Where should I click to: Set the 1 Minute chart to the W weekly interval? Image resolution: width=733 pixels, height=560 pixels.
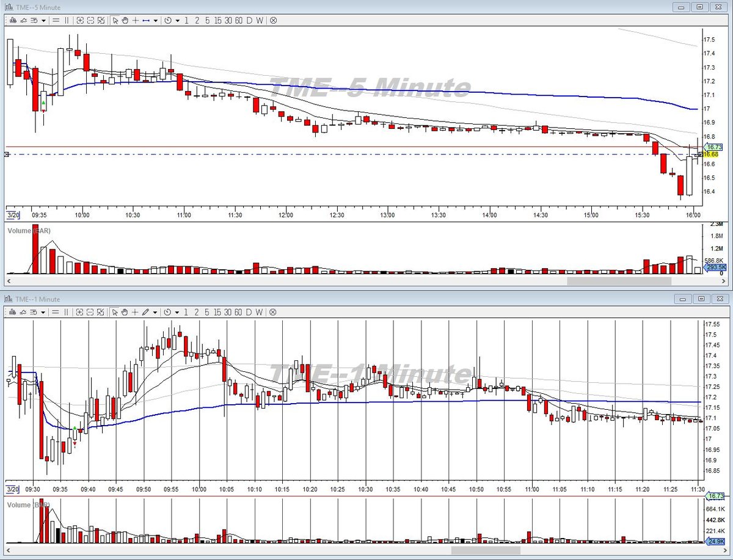tap(260, 312)
